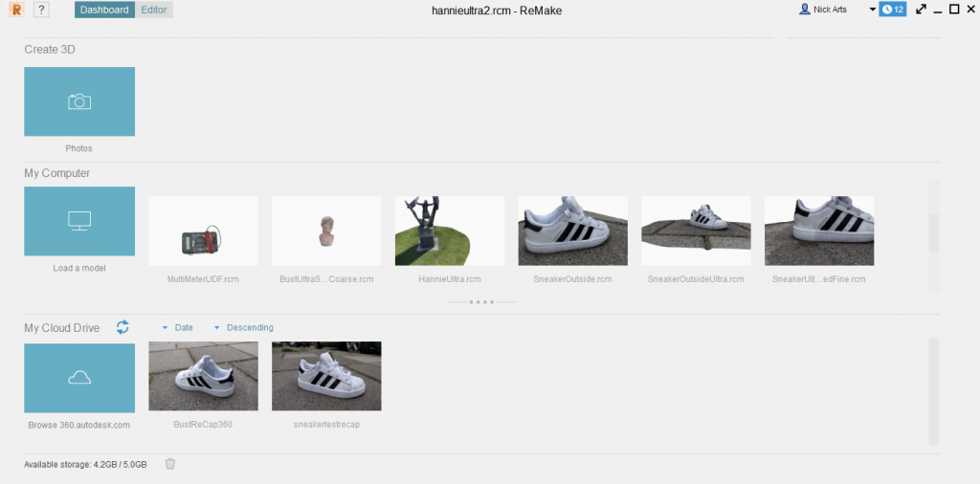This screenshot has height=484, width=980.
Task: Refresh My Cloud Drive with sync icon
Action: (122, 327)
